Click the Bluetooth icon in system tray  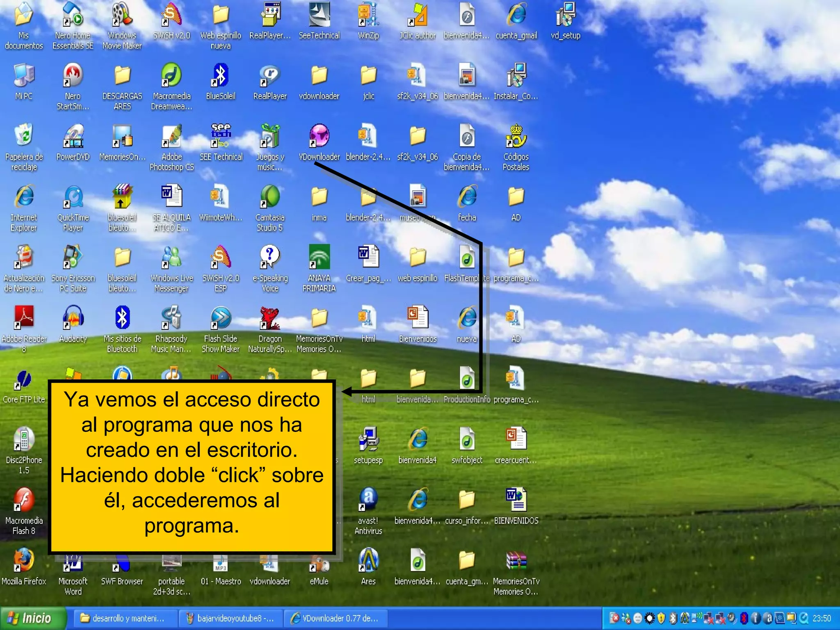click(673, 618)
